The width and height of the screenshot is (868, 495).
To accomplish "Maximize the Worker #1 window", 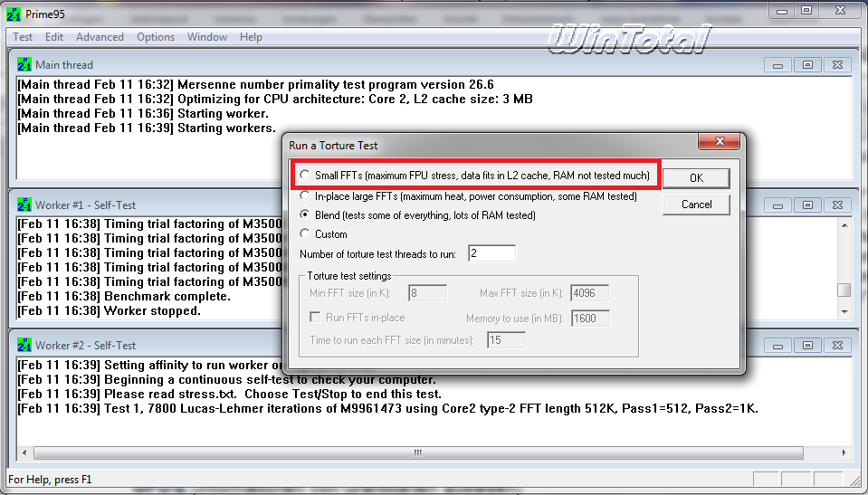I will tap(807, 205).
